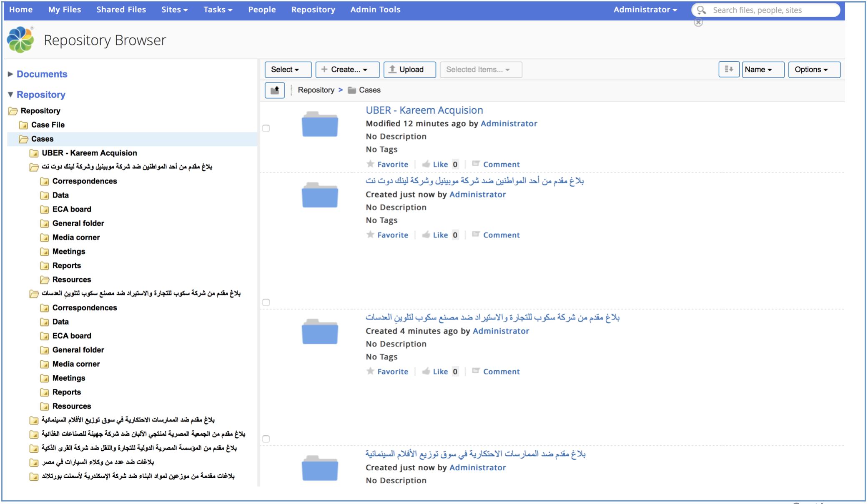Viewport: 868px width, 504px height.
Task: Click the search magnifier icon
Action: click(x=702, y=10)
